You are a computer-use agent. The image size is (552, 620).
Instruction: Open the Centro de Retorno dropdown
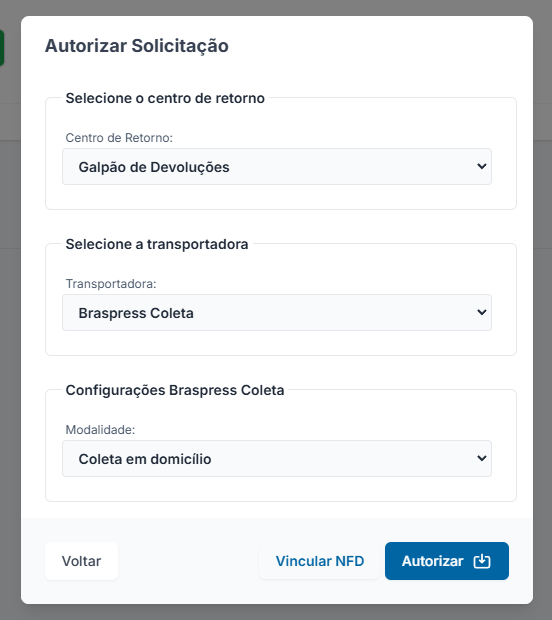(277, 166)
